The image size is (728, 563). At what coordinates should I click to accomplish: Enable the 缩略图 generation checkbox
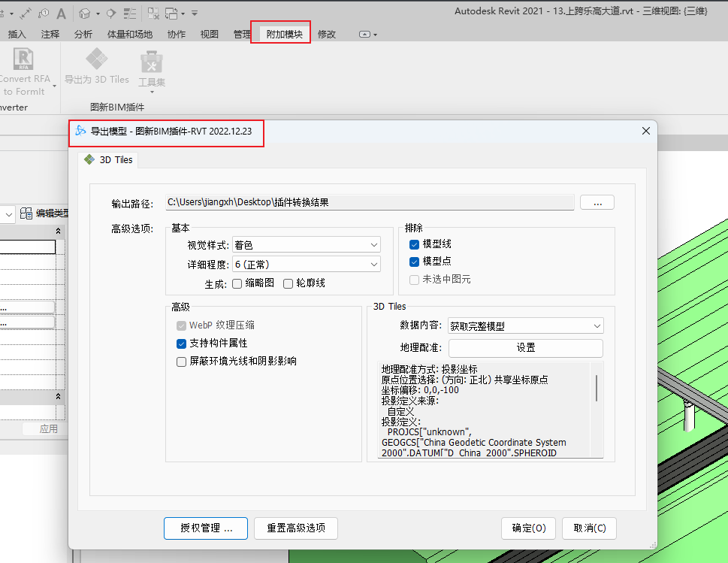(237, 283)
